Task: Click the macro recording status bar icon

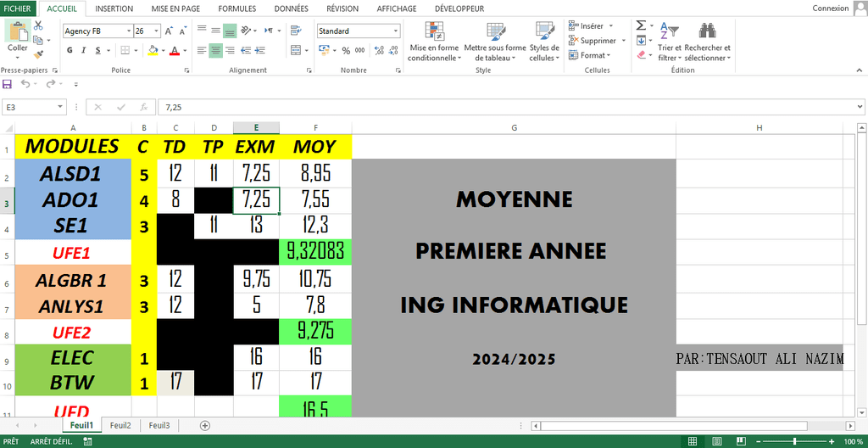Action: point(87,441)
